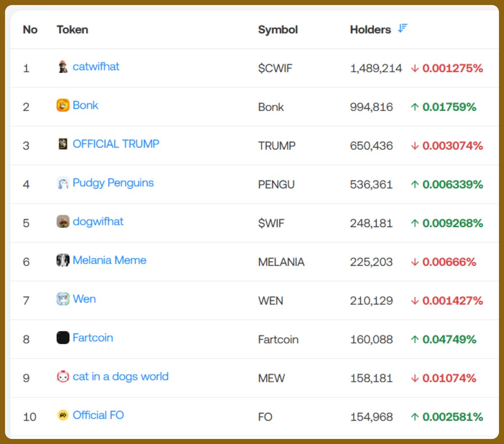
Task: Click the Bonk token logo
Action: 63,105
